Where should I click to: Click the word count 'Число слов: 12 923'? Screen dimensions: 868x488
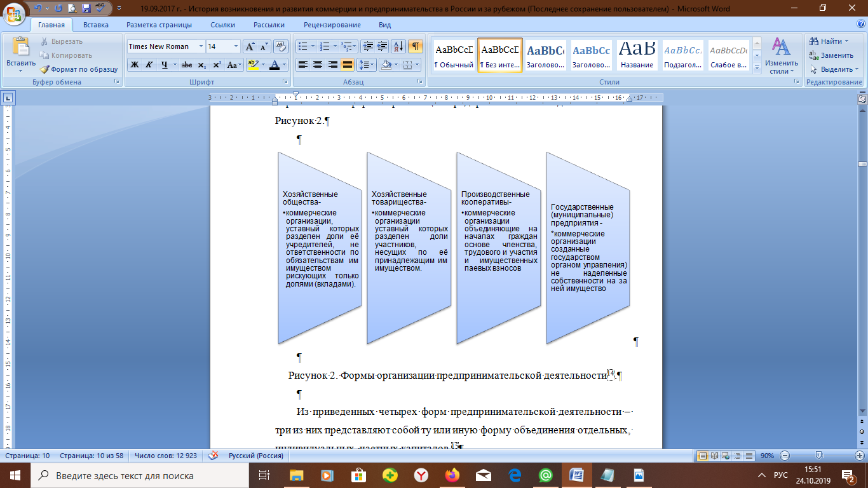(166, 456)
